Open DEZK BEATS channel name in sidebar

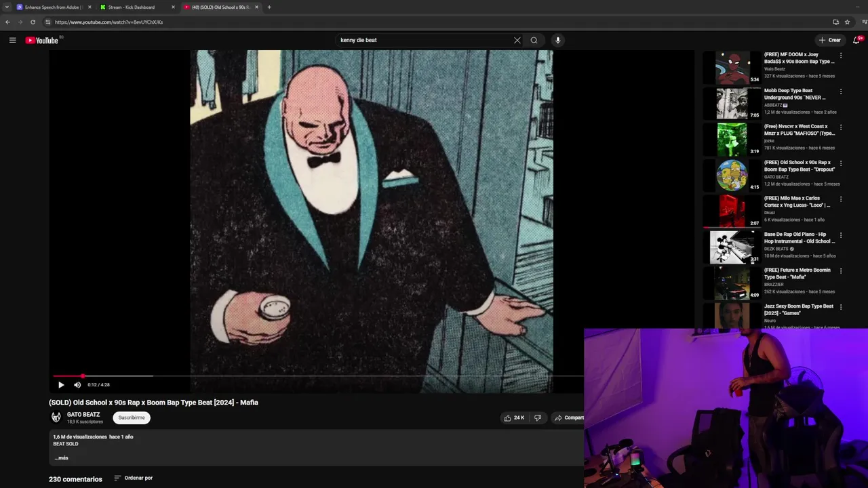tap(776, 249)
